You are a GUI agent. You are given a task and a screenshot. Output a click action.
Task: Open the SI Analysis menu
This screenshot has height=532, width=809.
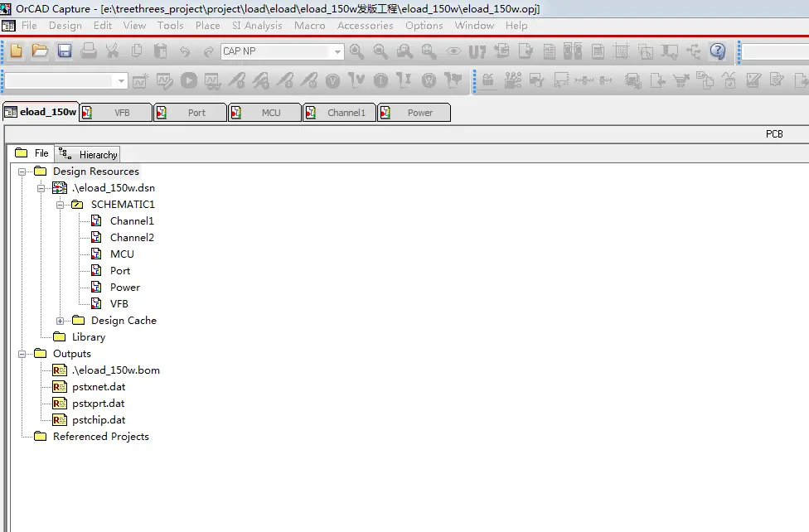tap(257, 26)
